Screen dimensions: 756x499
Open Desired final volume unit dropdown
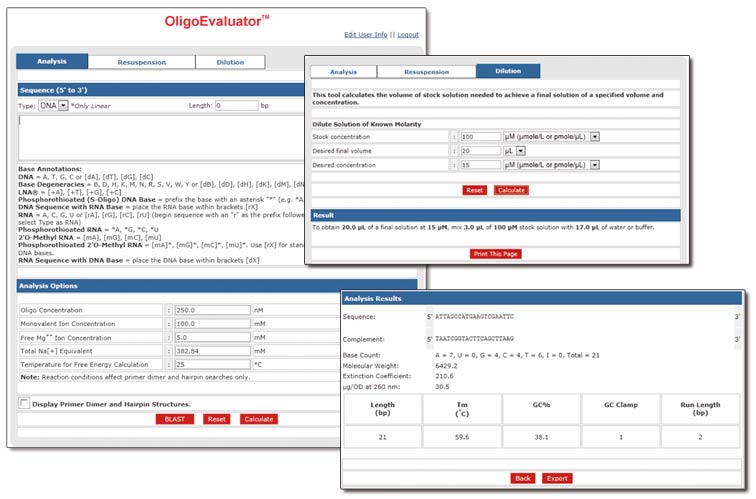tap(514, 151)
